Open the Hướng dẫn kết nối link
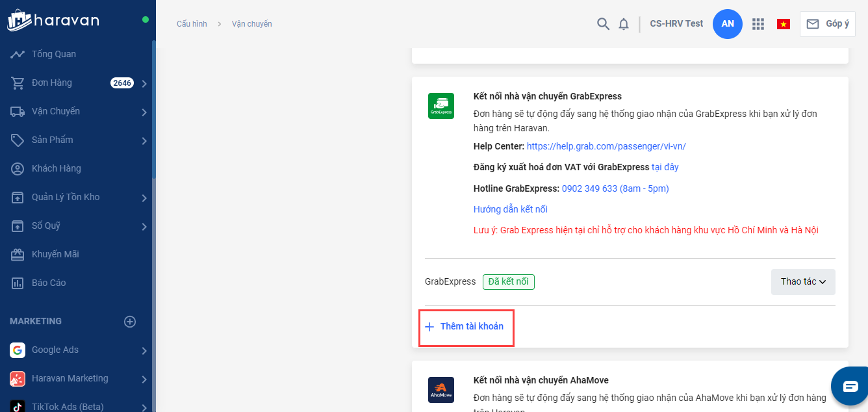The image size is (868, 412). (x=510, y=209)
